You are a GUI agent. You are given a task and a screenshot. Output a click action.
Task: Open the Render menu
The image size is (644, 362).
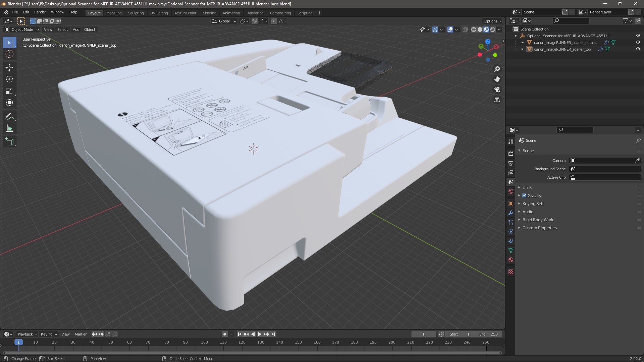pyautogui.click(x=40, y=12)
